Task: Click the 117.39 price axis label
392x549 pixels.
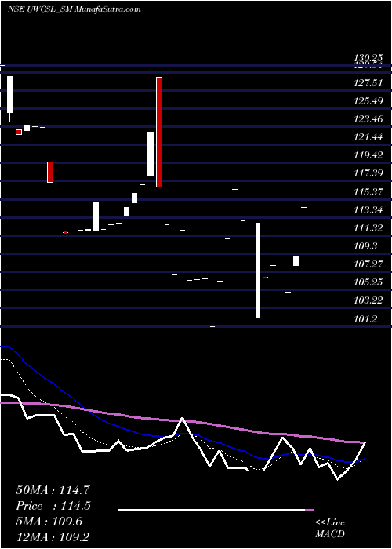Action: 368,173
